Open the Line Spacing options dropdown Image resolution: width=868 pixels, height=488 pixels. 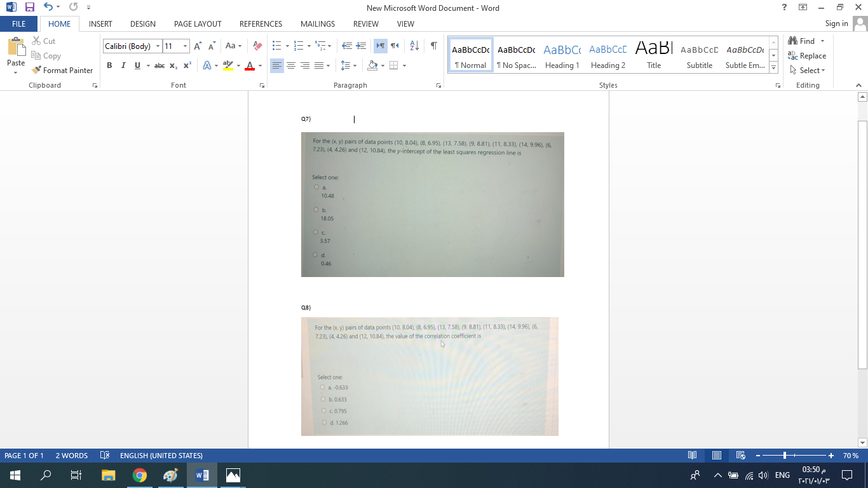coord(350,65)
